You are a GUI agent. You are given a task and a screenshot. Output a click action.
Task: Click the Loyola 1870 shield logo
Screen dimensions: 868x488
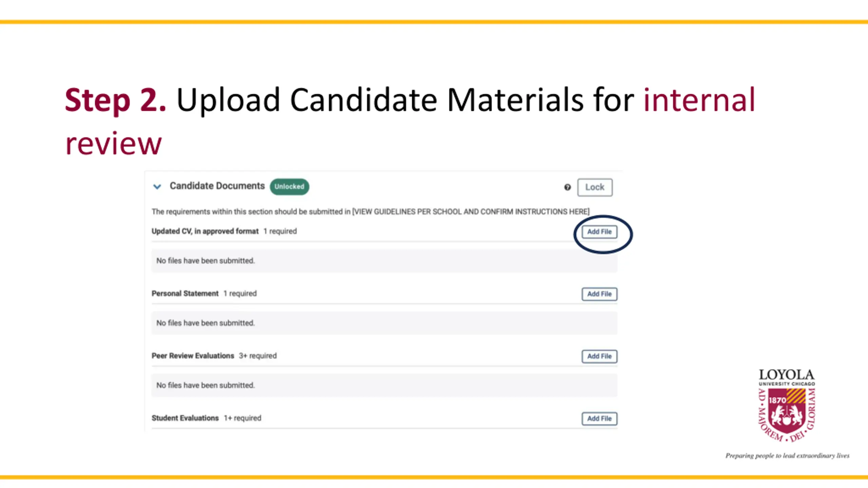[x=787, y=414]
